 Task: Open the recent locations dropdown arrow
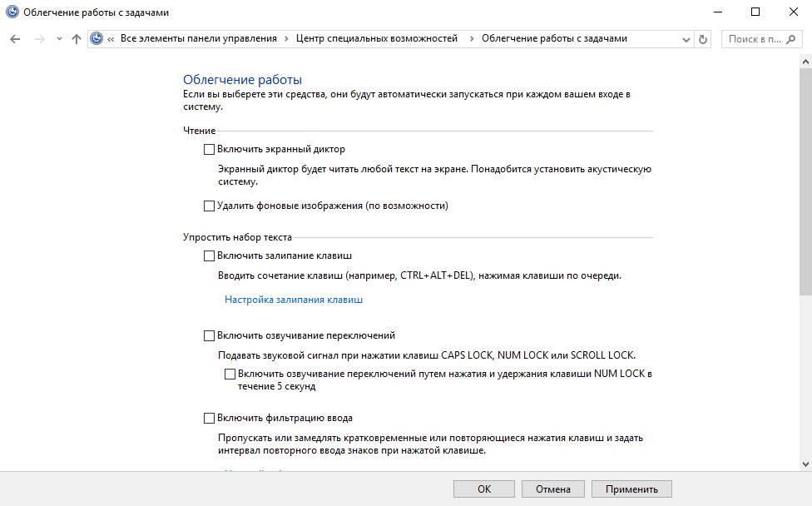coord(58,39)
